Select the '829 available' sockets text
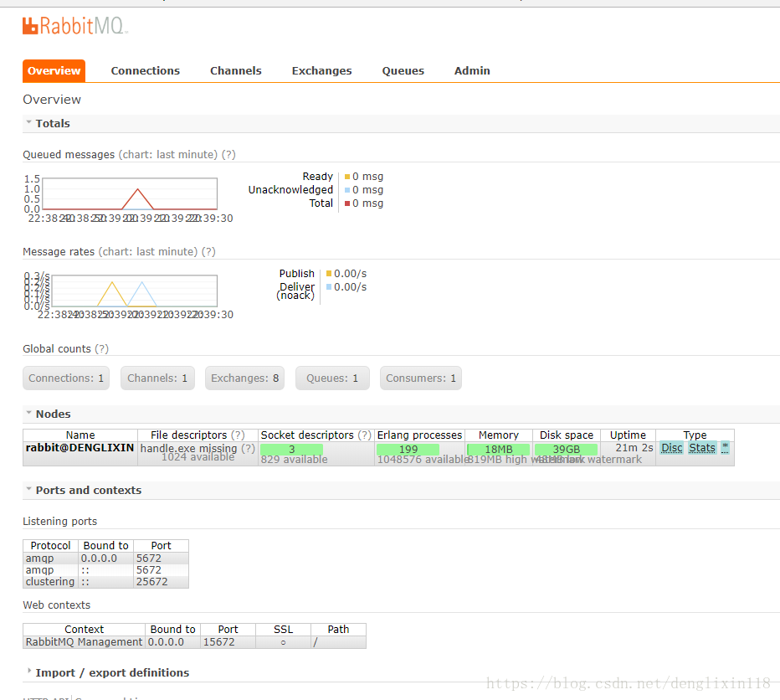Viewport: 780px width, 700px height. [x=294, y=460]
